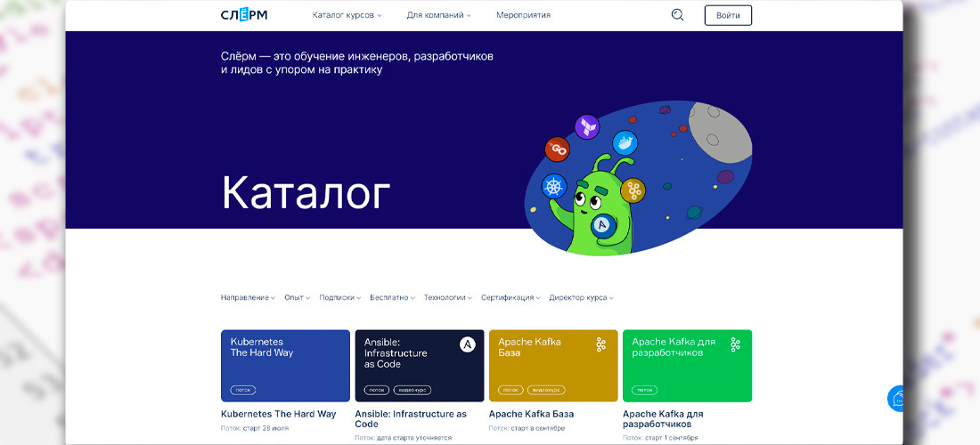Viewport: 980px width, 445px height.
Task: Click the видеокурс tag on the Kafka База card
Action: click(x=546, y=390)
